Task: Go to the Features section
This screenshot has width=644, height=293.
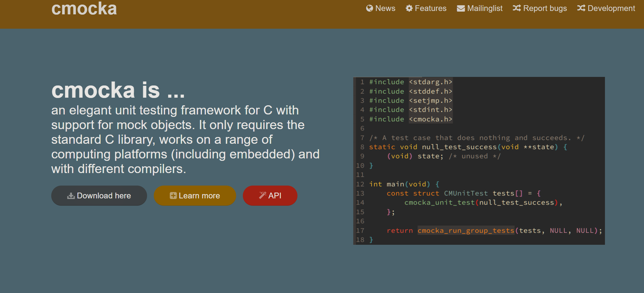Action: [426, 8]
